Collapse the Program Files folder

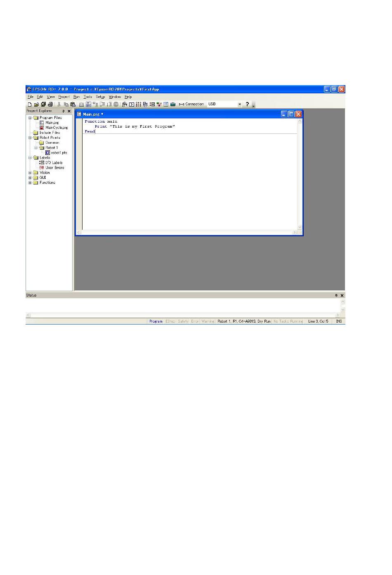30,118
